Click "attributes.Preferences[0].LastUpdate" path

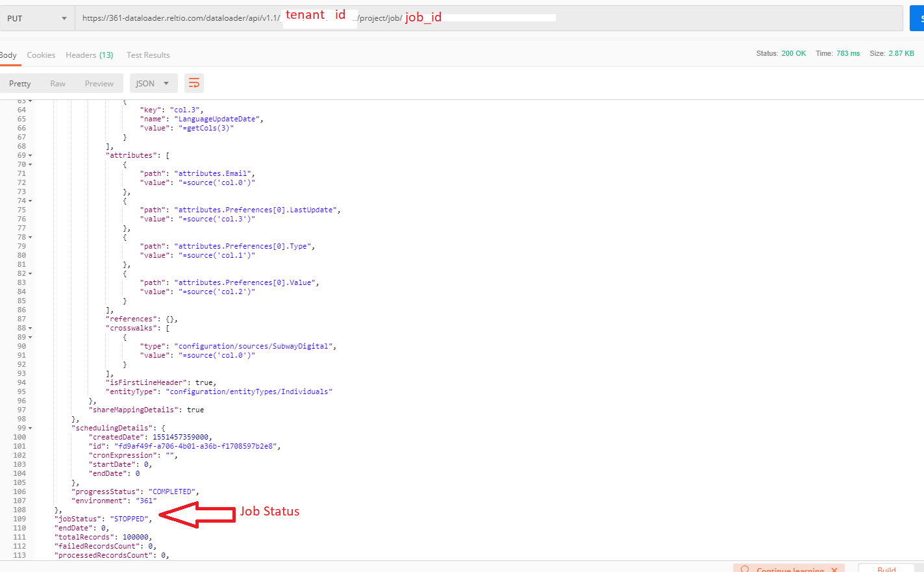(255, 210)
